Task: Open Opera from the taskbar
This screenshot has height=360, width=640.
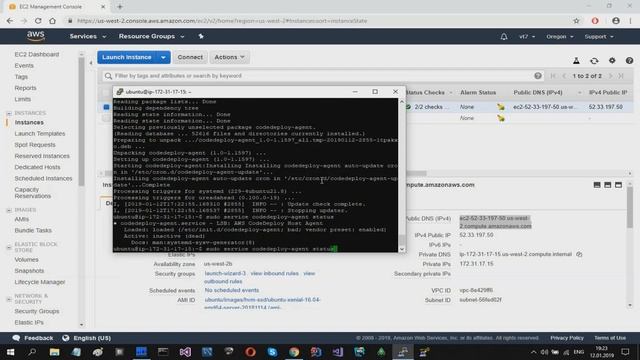Action: tap(250, 352)
